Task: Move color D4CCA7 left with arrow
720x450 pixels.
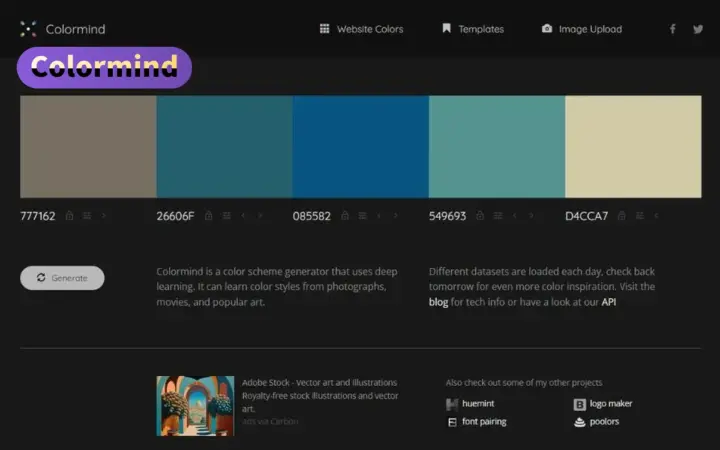Action: (656, 215)
